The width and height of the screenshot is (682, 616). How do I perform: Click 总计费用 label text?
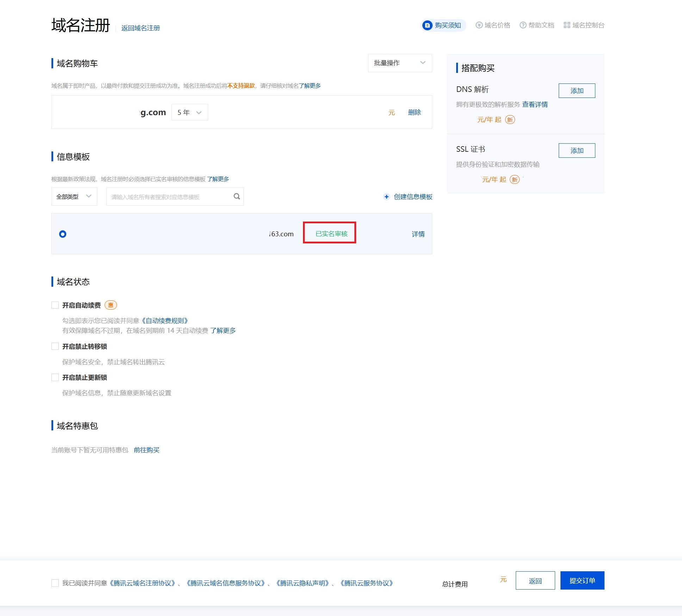(455, 584)
